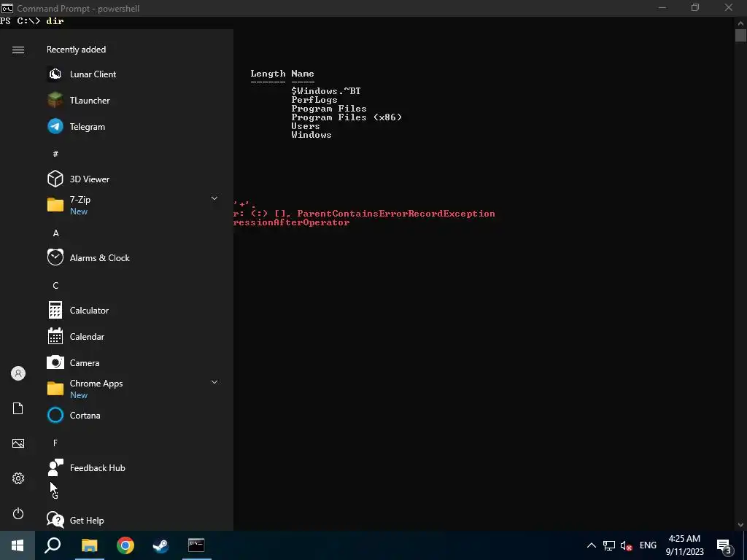Click the Windows directory text

[311, 135]
